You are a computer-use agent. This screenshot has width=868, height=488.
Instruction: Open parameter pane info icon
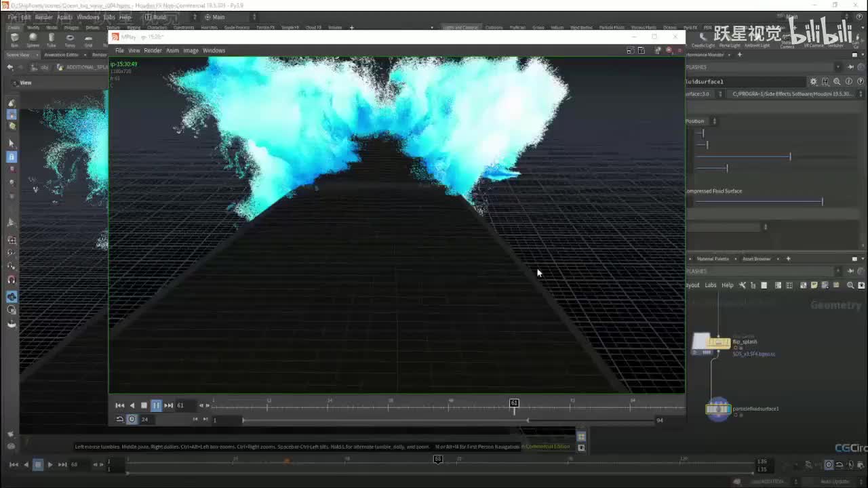point(848,81)
